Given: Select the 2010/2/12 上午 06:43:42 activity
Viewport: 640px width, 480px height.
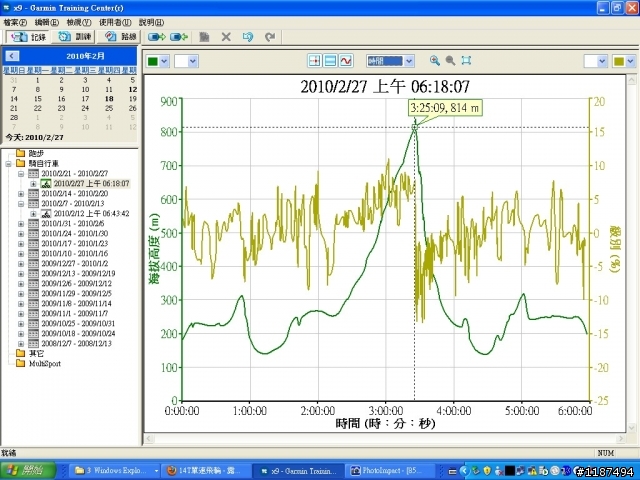Looking at the screenshot, I should click(91, 214).
